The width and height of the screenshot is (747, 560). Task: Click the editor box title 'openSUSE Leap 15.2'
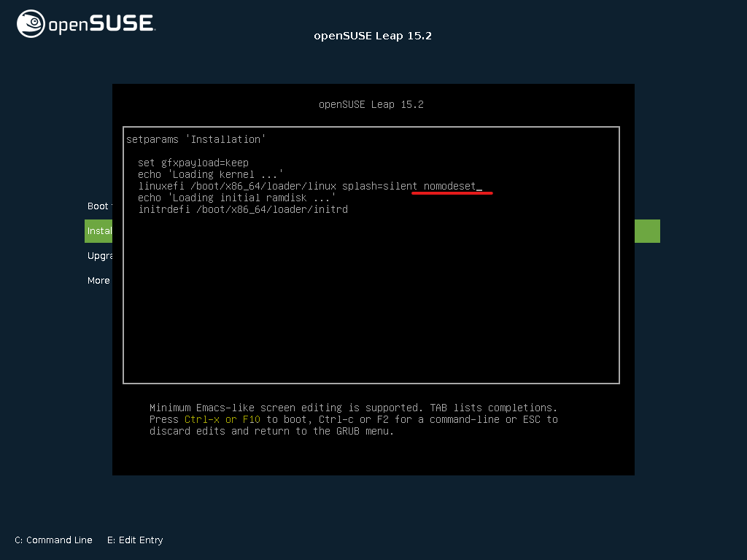(371, 104)
